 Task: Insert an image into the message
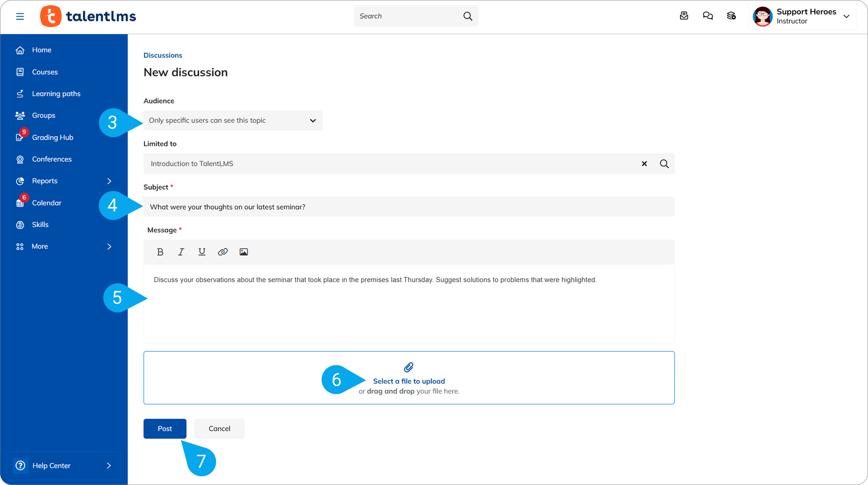coord(244,252)
